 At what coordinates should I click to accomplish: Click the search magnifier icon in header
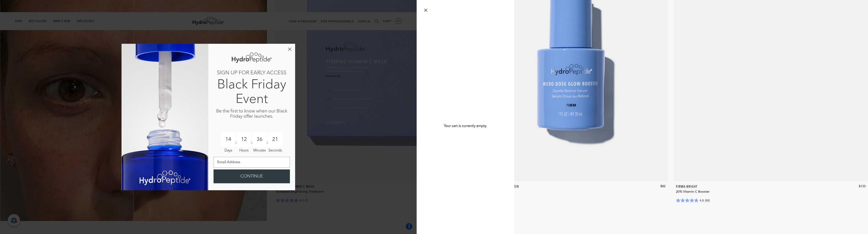click(377, 21)
